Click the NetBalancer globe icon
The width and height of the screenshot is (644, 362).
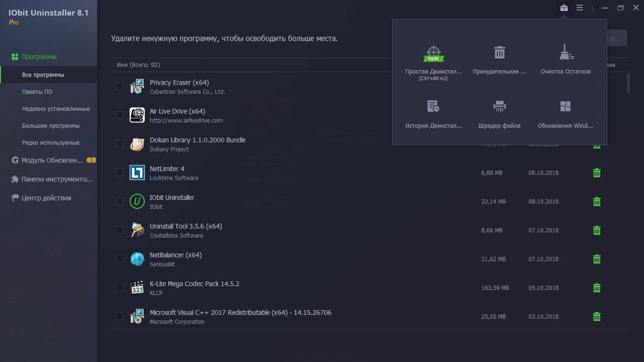pos(137,259)
